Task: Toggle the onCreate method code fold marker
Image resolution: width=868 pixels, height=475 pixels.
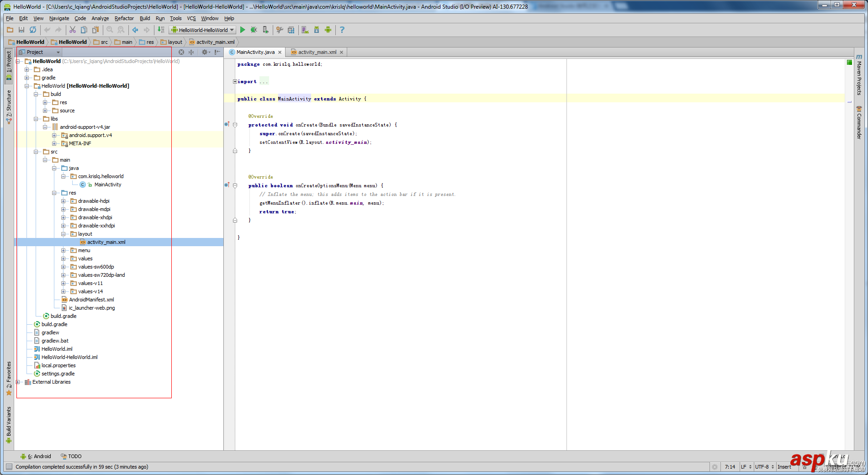Action: 235,125
